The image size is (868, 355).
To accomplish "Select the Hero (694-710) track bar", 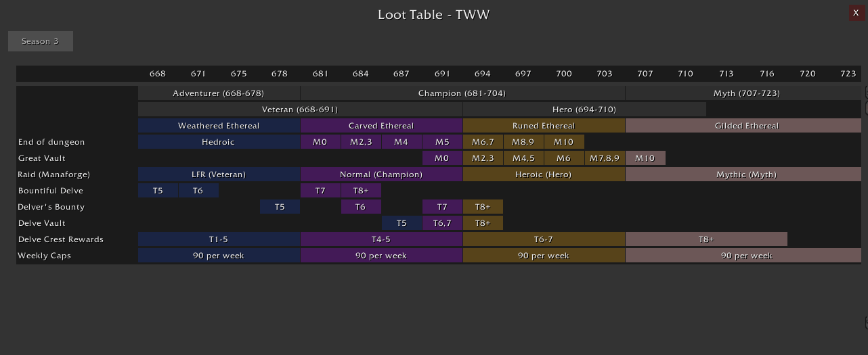I will tap(584, 109).
